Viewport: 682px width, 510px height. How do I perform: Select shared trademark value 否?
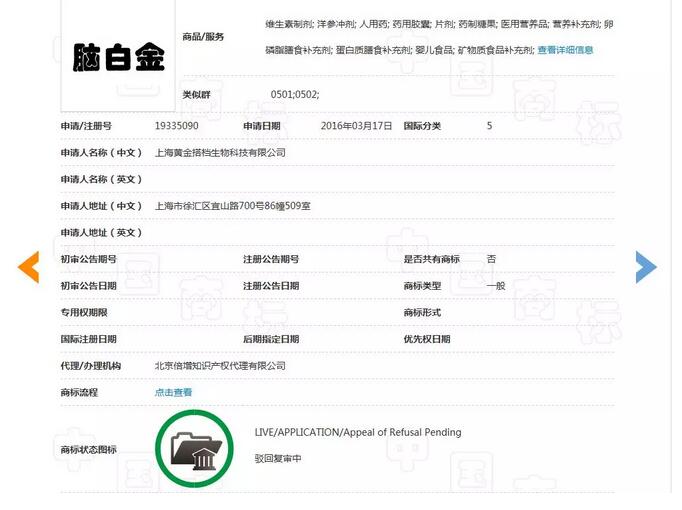(x=491, y=259)
